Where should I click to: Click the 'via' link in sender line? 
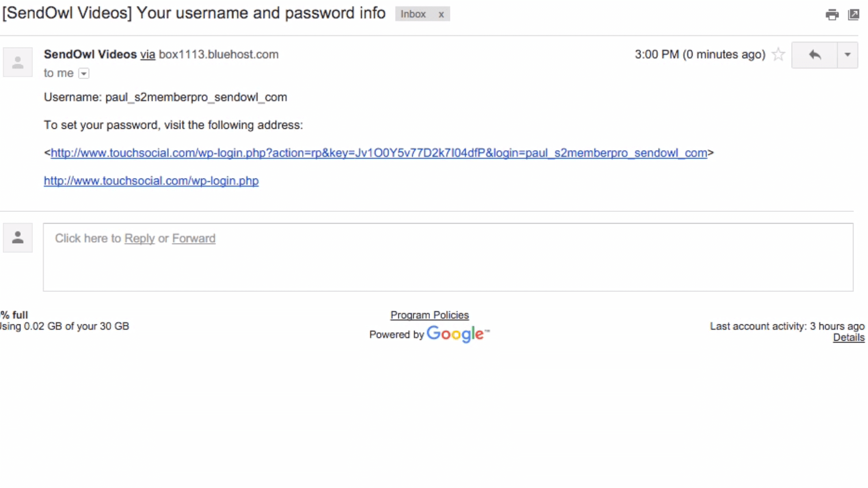(x=147, y=55)
